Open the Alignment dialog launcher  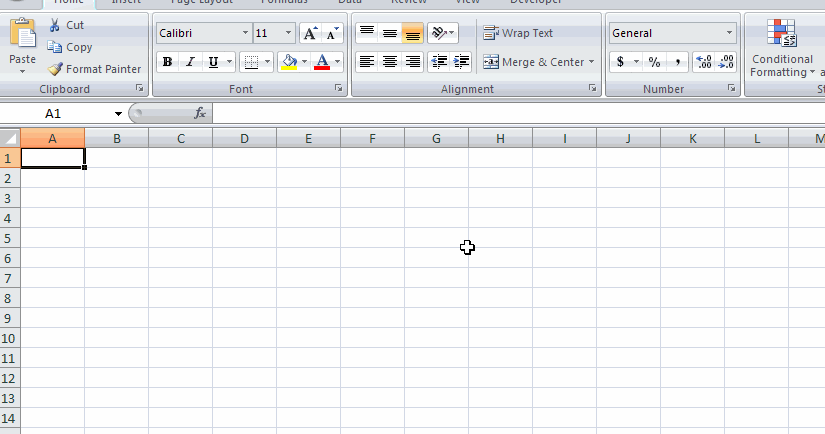592,88
